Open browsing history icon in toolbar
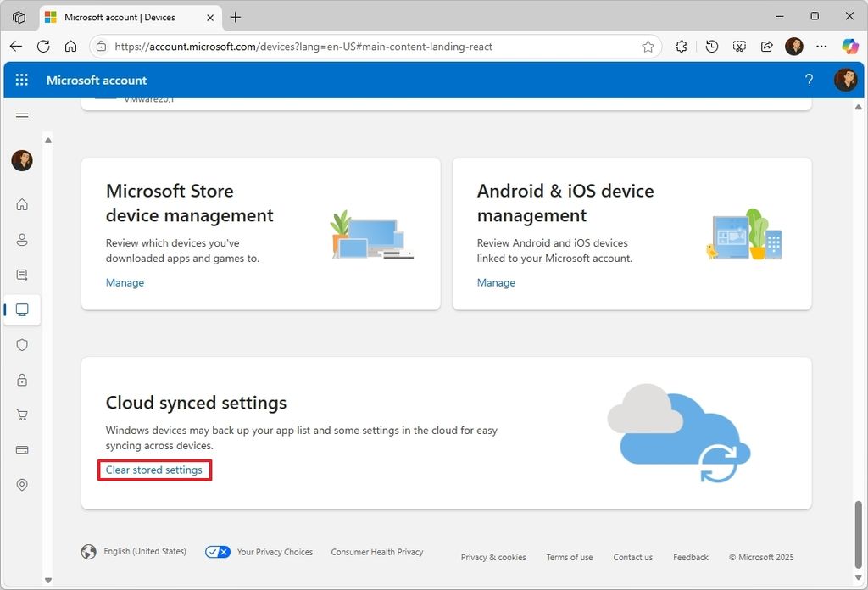The image size is (868, 590). pyautogui.click(x=712, y=47)
